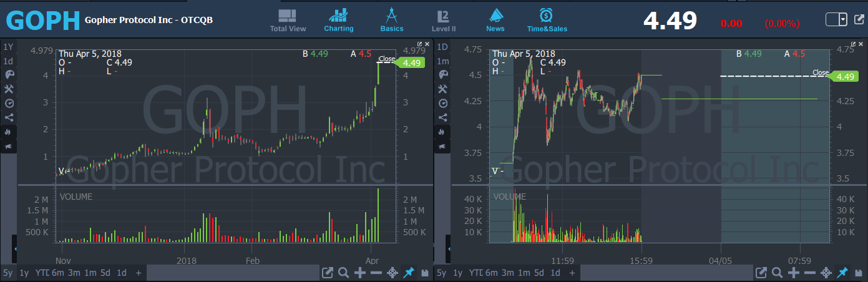Click the clock icon on the right chart sidebar

(443, 104)
